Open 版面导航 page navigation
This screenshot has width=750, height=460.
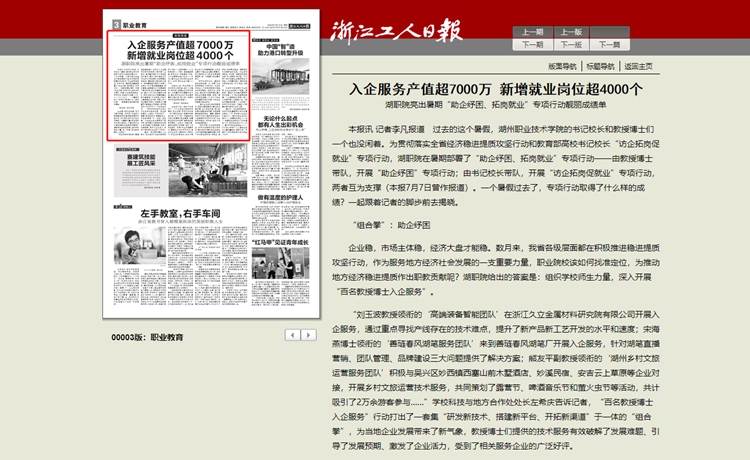pyautogui.click(x=562, y=66)
